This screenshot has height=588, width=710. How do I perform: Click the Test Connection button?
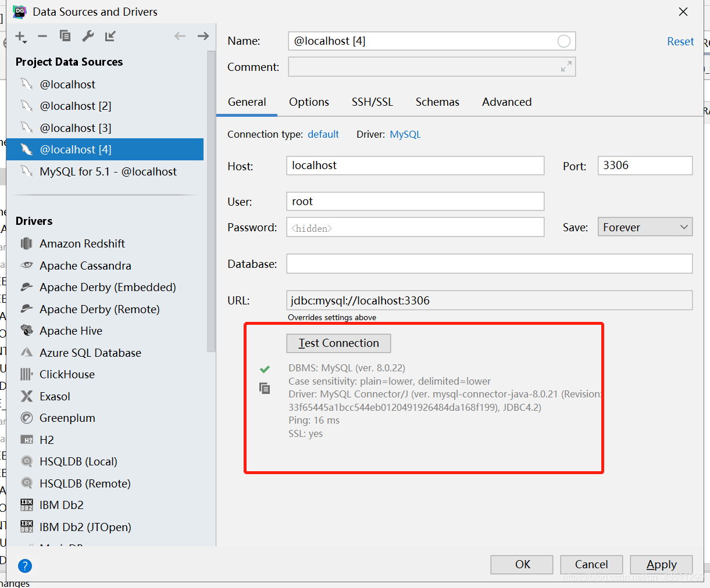click(x=338, y=343)
